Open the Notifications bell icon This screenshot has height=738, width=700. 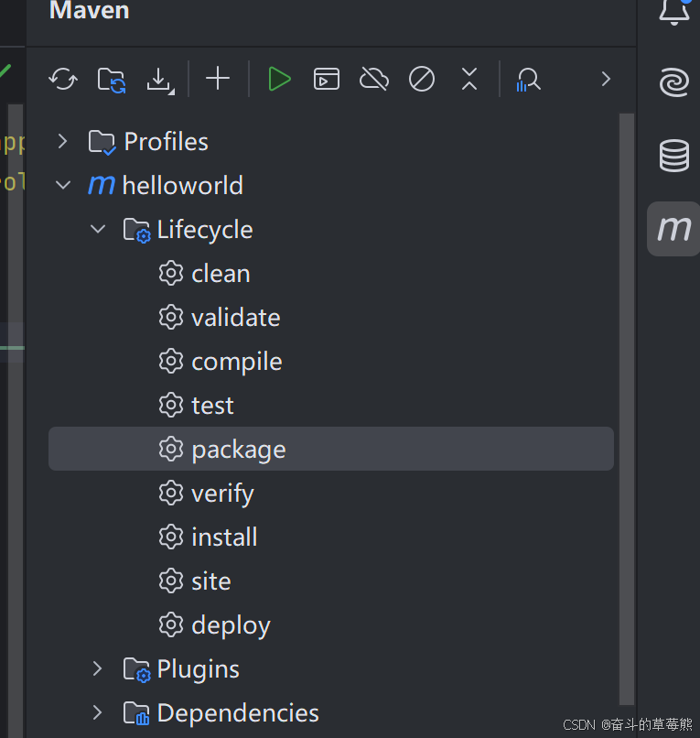click(x=674, y=10)
